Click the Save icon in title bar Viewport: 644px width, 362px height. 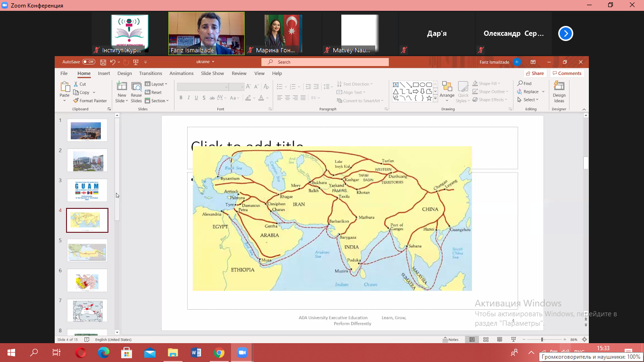[103, 62]
